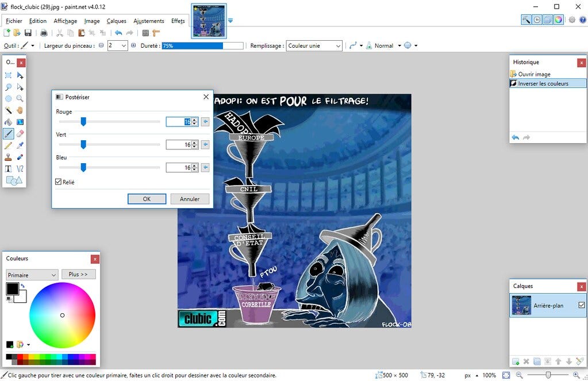
Task: Click OK in Postériser dialog
Action: (147, 199)
